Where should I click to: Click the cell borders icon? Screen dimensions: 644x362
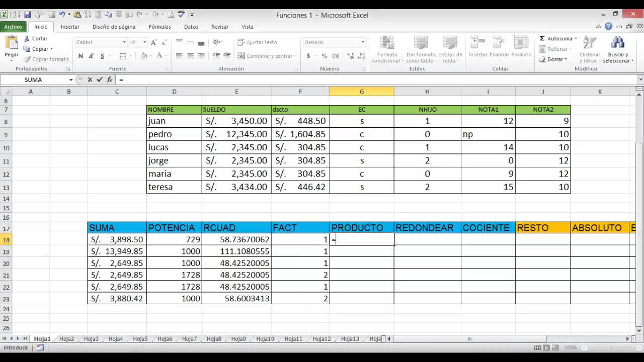click(124, 56)
